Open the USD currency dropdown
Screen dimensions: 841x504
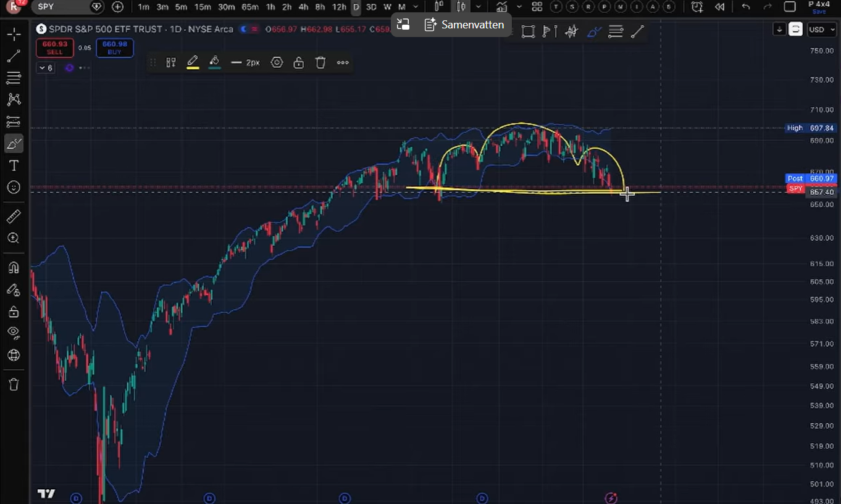coord(822,30)
